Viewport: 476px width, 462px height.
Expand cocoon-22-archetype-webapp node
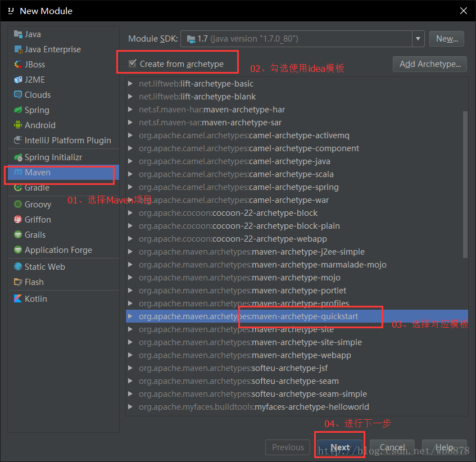130,239
